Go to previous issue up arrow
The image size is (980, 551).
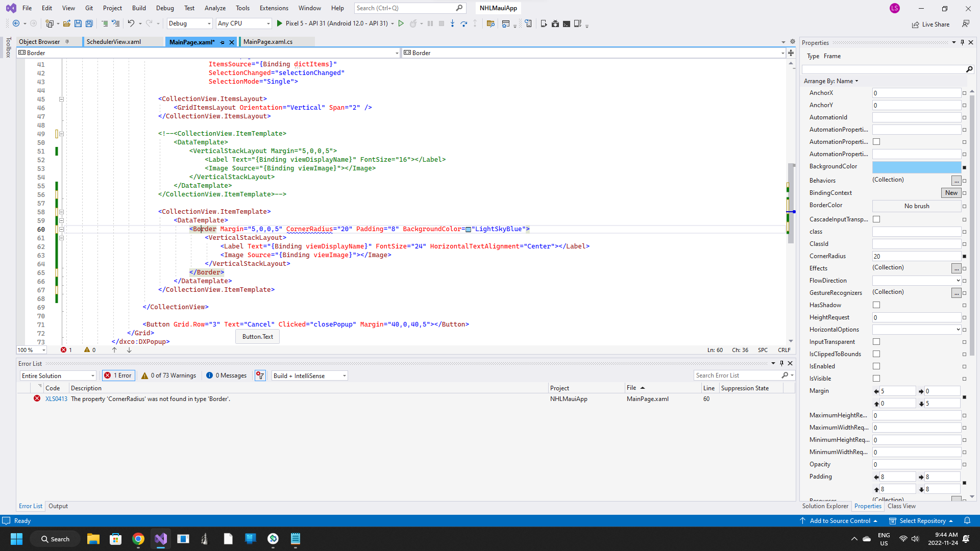pos(114,350)
